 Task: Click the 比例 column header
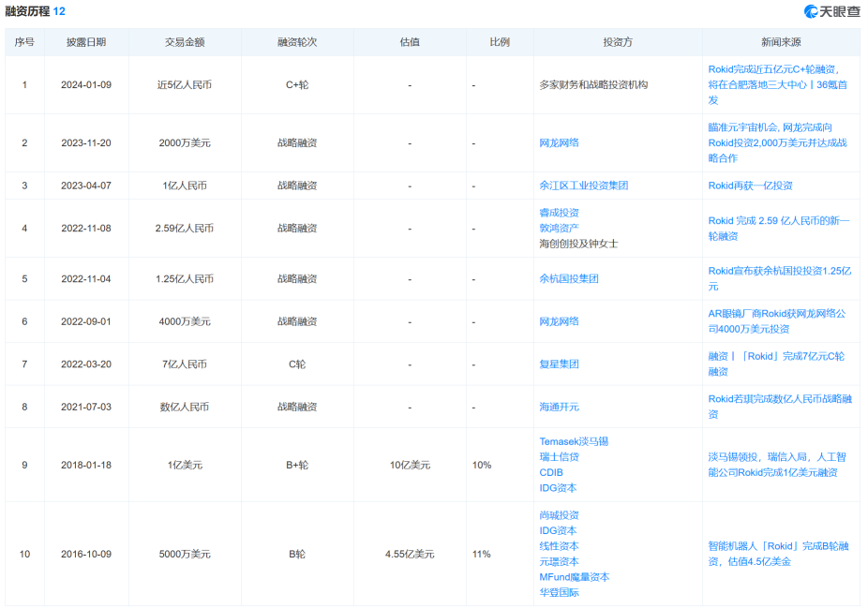pos(500,42)
